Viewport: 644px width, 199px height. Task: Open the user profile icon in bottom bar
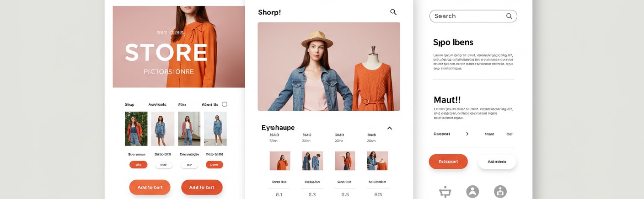[x=472, y=192]
